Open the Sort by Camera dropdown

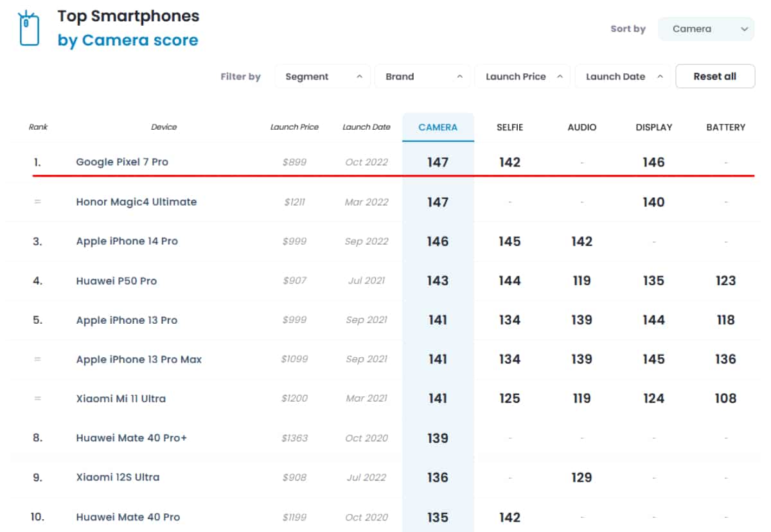tap(705, 29)
